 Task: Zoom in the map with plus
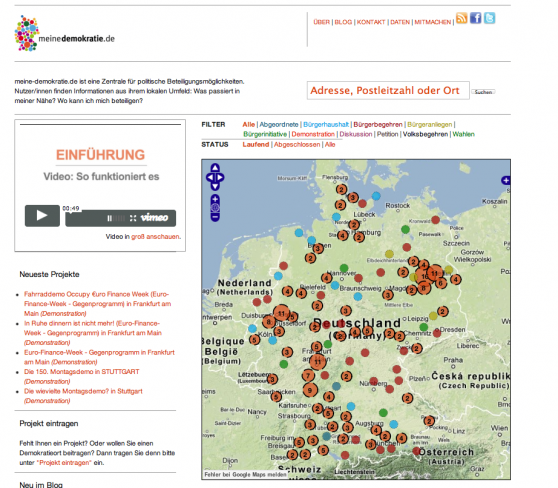215,199
